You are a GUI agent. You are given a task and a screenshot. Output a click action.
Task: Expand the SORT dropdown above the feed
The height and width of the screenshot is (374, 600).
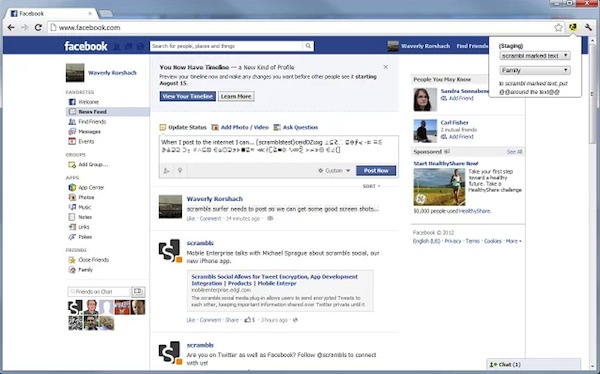[x=371, y=186]
